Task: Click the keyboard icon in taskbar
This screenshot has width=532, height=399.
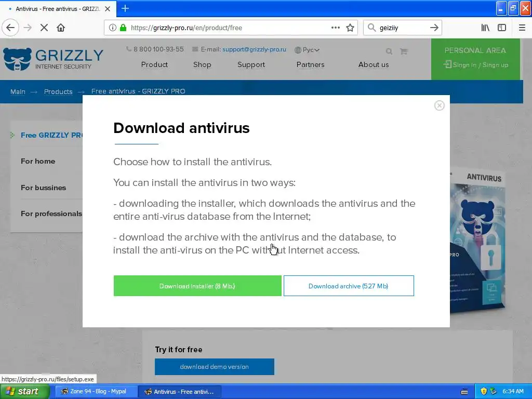Action: pyautogui.click(x=464, y=392)
